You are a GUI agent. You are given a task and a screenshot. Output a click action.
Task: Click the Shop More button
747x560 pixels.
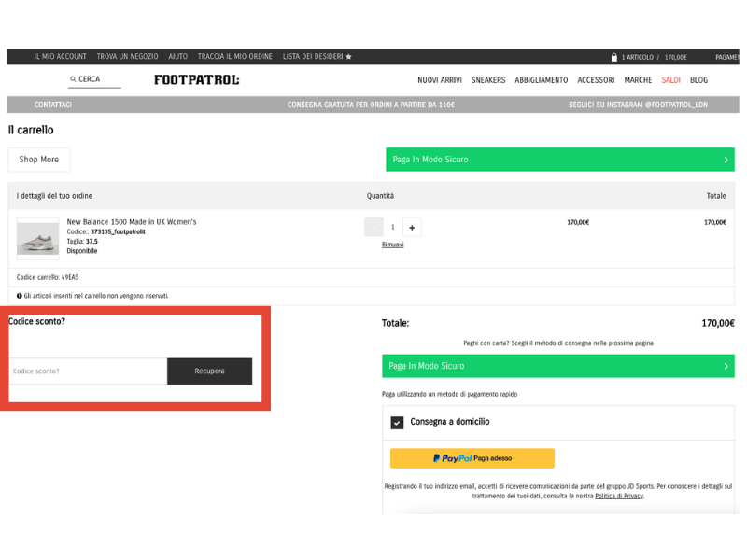coord(39,160)
